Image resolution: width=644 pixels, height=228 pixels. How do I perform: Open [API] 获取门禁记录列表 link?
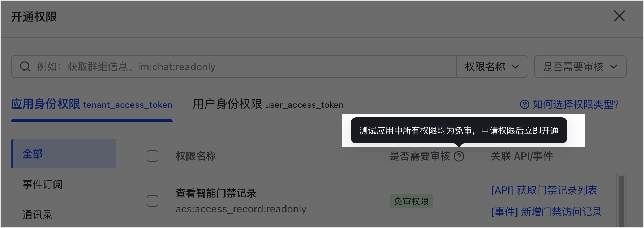pos(544,190)
